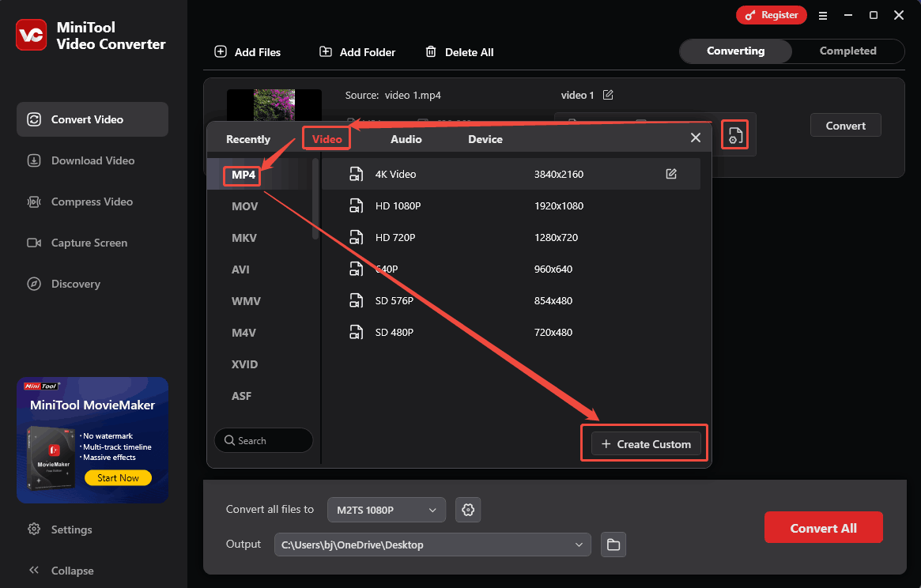Open the Convert Video section

coord(92,119)
